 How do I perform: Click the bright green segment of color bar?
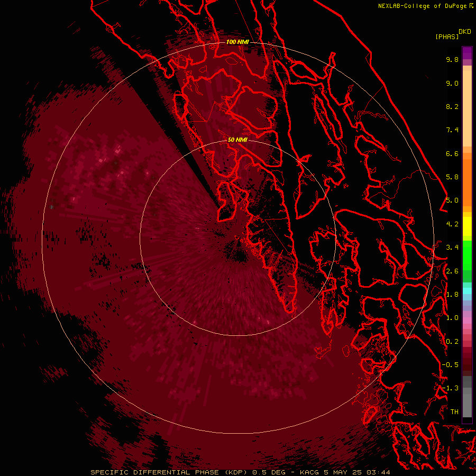[x=467, y=255]
